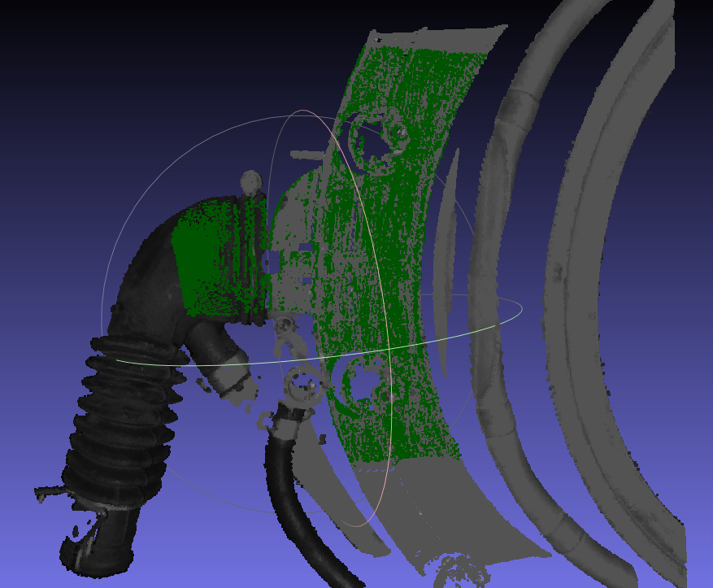
Task: Click the trackball center crossing point
Action: (389, 348)
